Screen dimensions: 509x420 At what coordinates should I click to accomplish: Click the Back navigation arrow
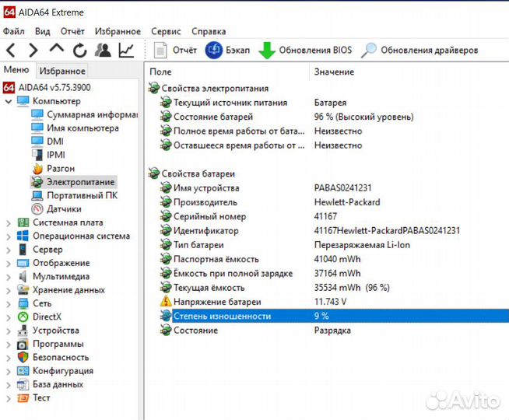11,51
